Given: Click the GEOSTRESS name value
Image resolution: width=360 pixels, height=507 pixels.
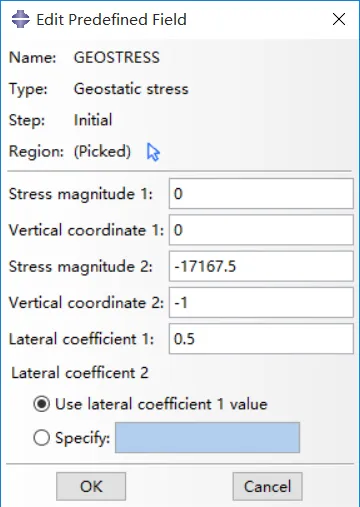Looking at the screenshot, I should 117,57.
